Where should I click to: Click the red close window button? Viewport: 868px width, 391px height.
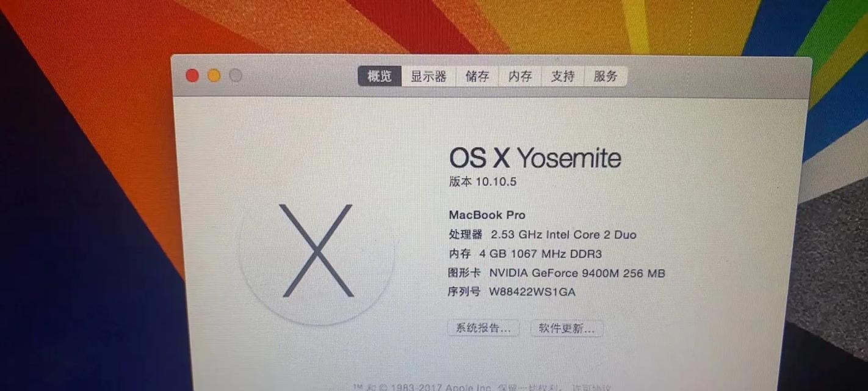click(192, 75)
